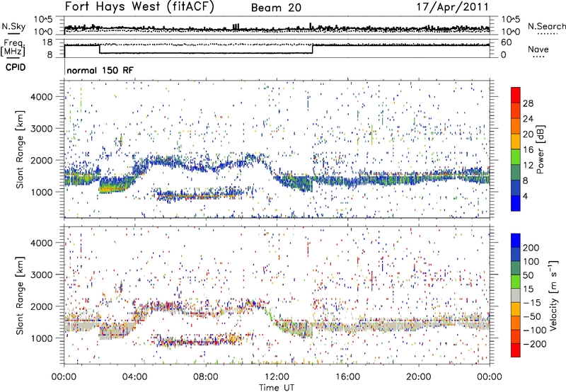The height and width of the screenshot is (392, 566).
Task: Click the '4000' tick on power panel
Action: 41,97
